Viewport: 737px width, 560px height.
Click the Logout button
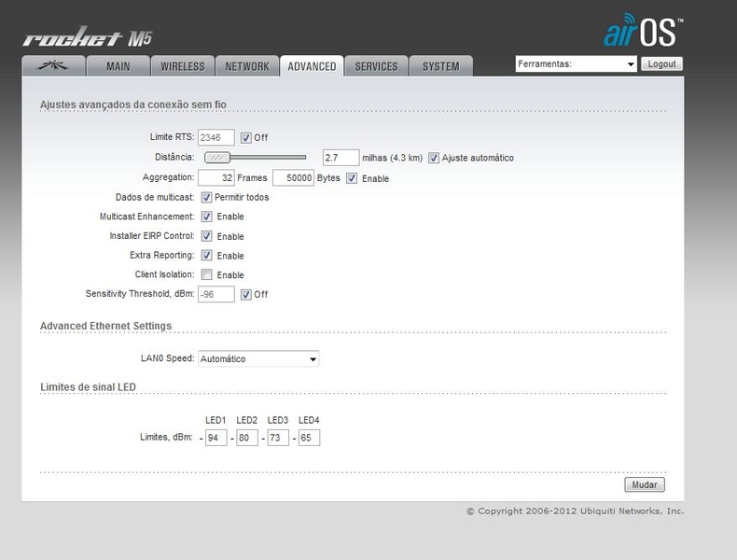point(661,64)
